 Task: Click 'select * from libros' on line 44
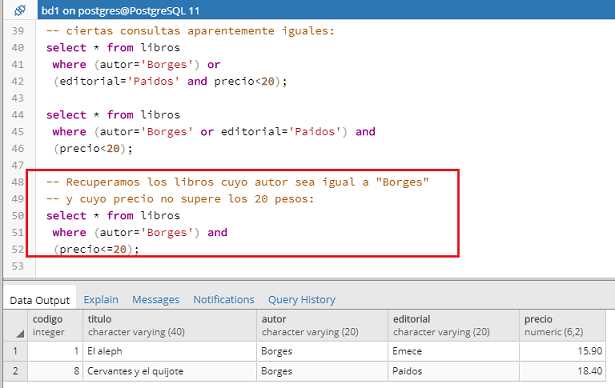pos(113,115)
